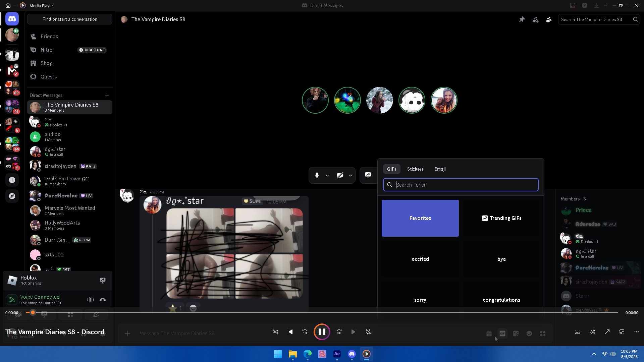
Task: Open the Windows Start menu
Action: coord(278,354)
